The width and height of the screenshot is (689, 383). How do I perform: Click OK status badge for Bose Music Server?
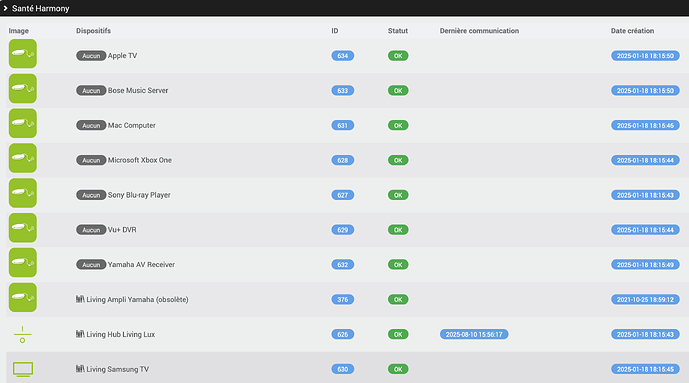point(398,90)
